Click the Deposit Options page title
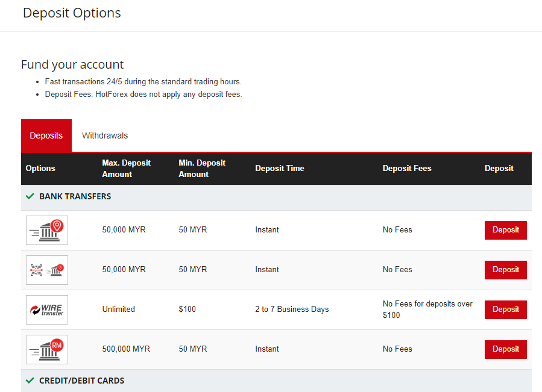This screenshot has width=542, height=392. 72,13
